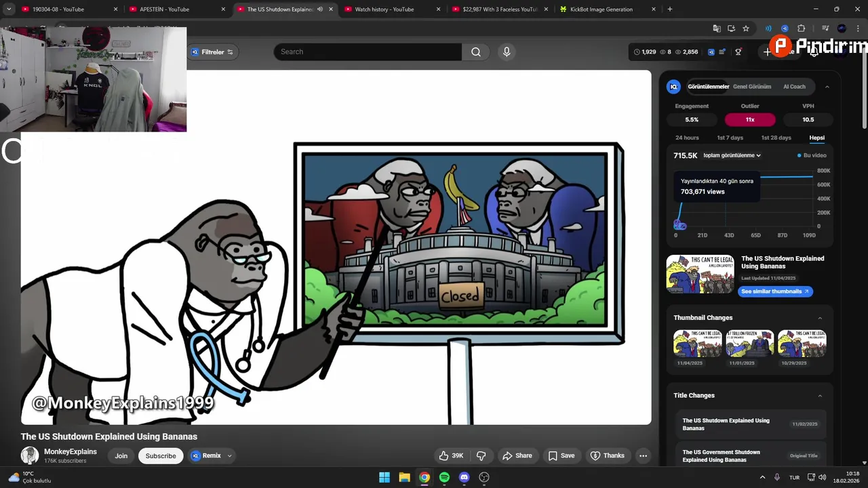
Task: Click See similar thumbnails link
Action: coord(775,291)
